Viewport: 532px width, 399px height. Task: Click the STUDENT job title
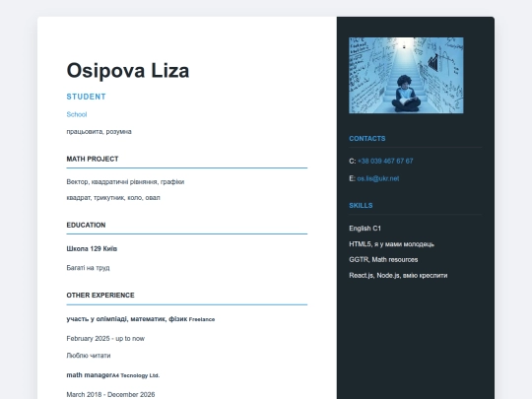click(86, 97)
